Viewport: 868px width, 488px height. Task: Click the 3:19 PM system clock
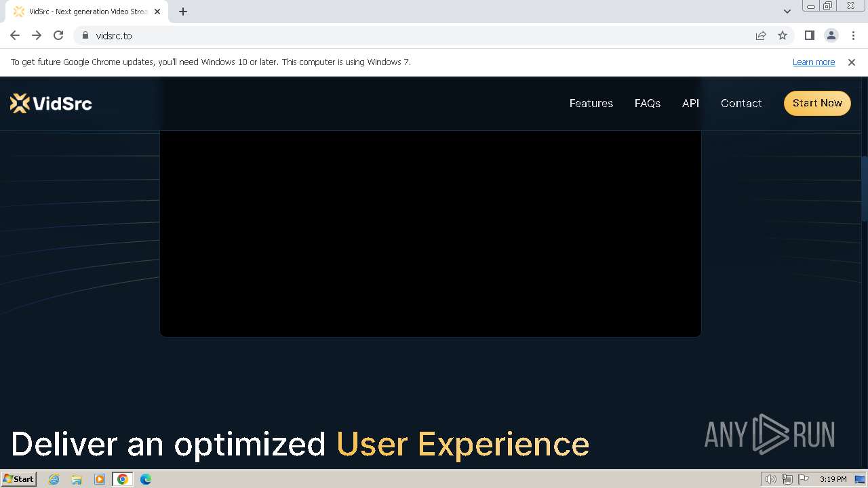click(833, 479)
